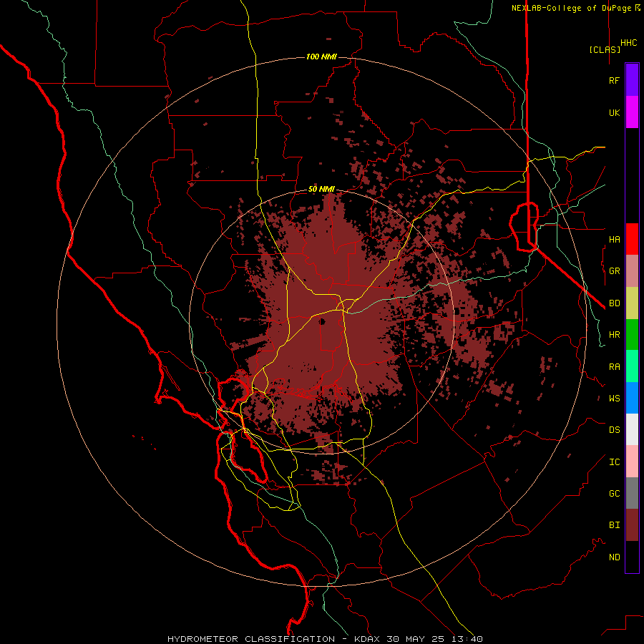Click the IC legend label
Viewport: 644px width, 644px height.
click(614, 462)
